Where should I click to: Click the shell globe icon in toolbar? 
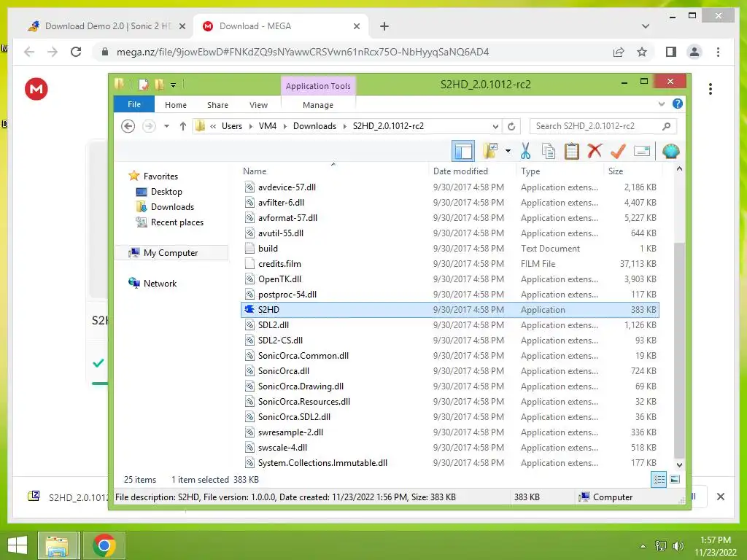(671, 152)
